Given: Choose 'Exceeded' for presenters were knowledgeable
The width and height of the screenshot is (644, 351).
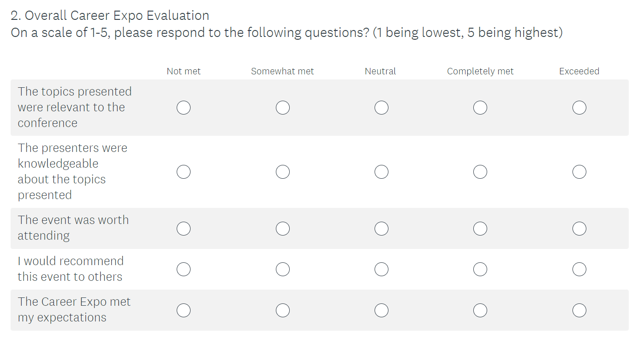Looking at the screenshot, I should click(579, 172).
